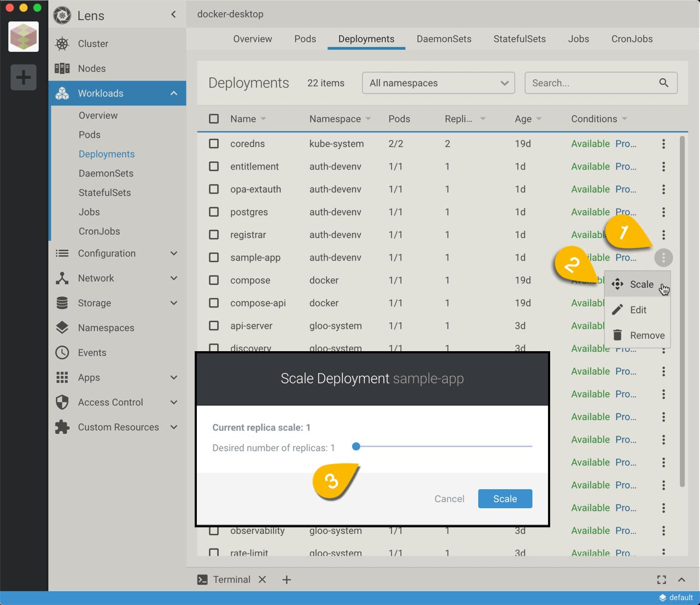
Task: Click the Events clock icon
Action: coord(62,352)
